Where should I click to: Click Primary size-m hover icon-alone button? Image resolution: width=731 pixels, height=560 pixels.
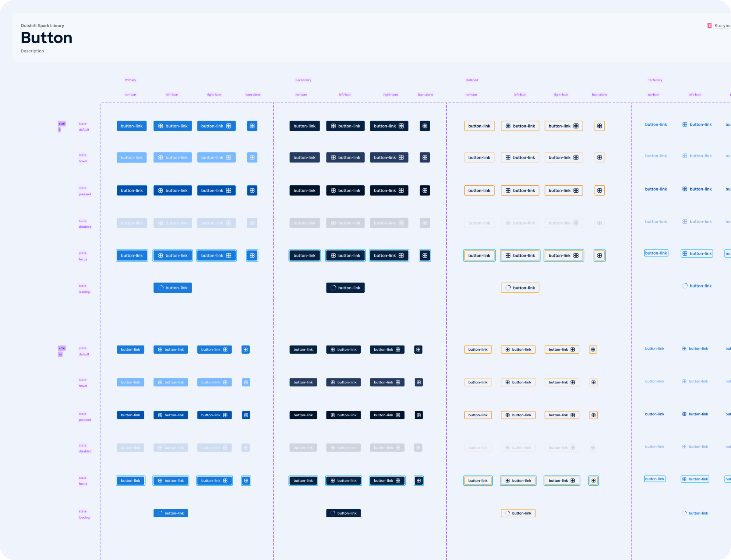click(246, 382)
